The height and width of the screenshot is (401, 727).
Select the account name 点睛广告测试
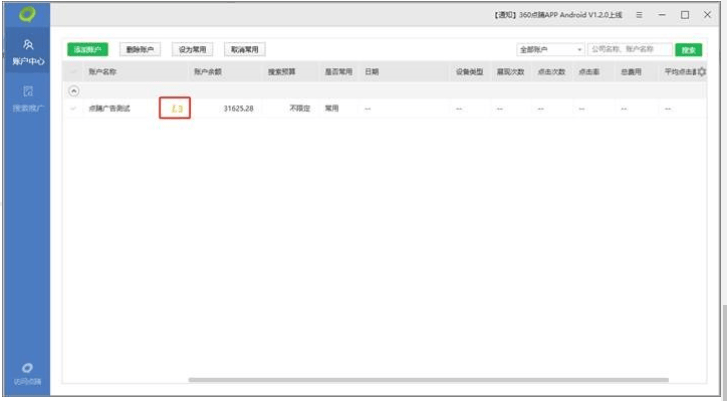tap(109, 108)
